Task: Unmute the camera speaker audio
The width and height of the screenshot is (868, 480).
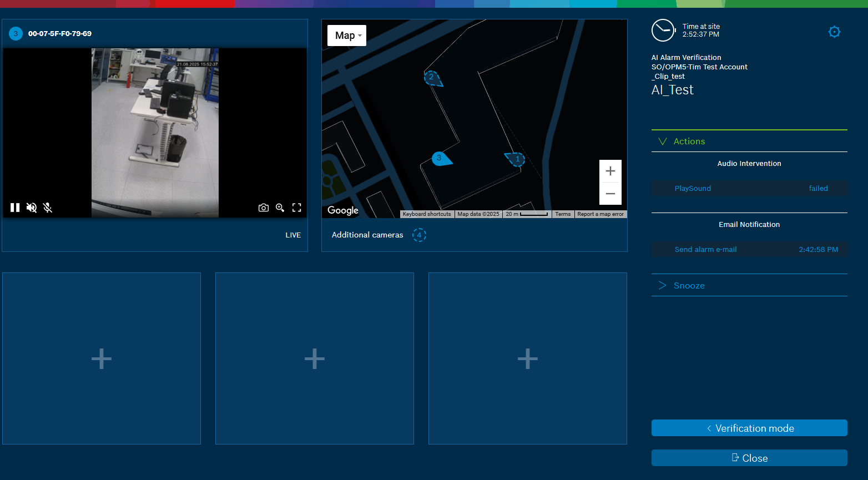Action: click(32, 208)
